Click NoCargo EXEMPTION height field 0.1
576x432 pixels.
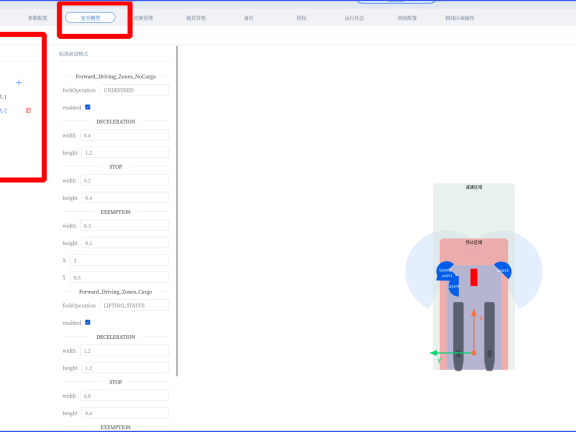tap(125, 243)
